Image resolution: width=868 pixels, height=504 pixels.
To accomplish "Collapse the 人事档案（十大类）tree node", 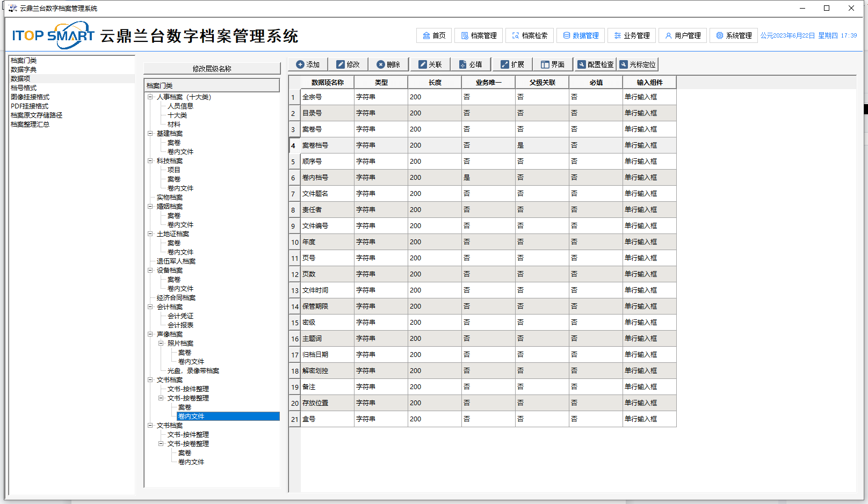I will coord(150,97).
